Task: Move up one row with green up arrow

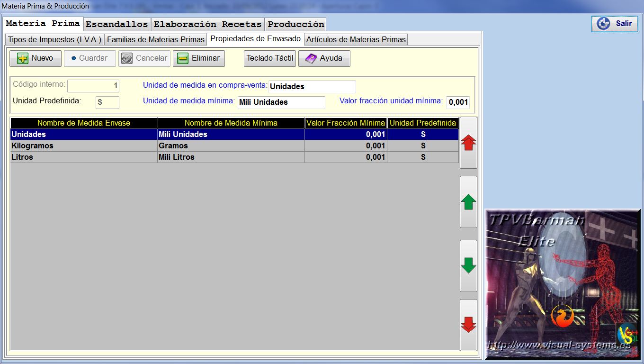Action: 468,202
